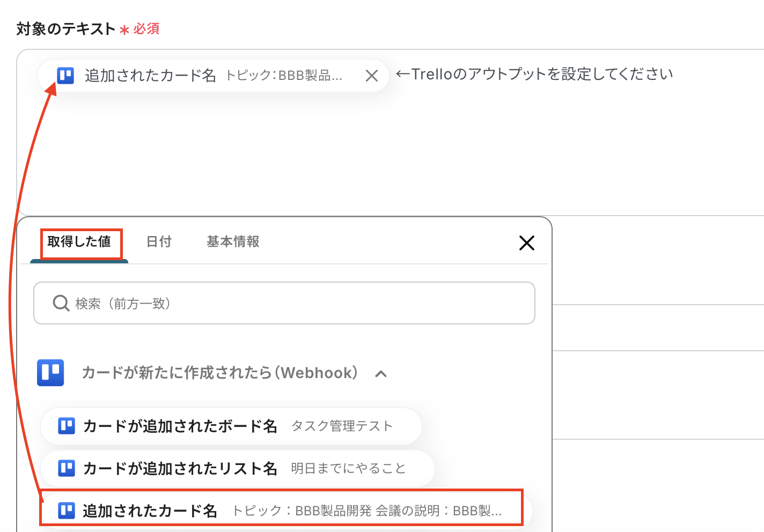Viewport: 764px width, 532px height.
Task: Click the タスク管理テスト sample value
Action: click(342, 426)
